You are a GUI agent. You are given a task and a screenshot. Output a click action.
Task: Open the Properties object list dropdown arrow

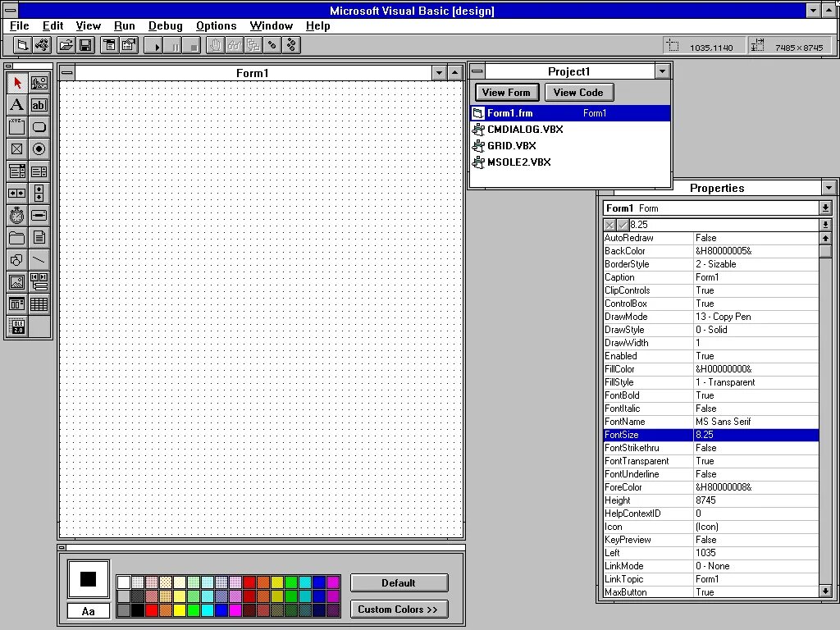(825, 208)
